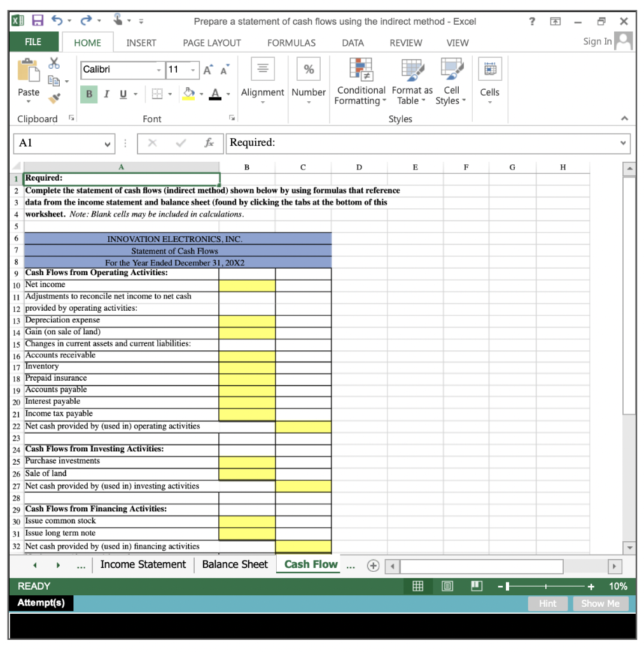The width and height of the screenshot is (644, 652).
Task: Open the Income Statement sheet tab
Action: [143, 565]
